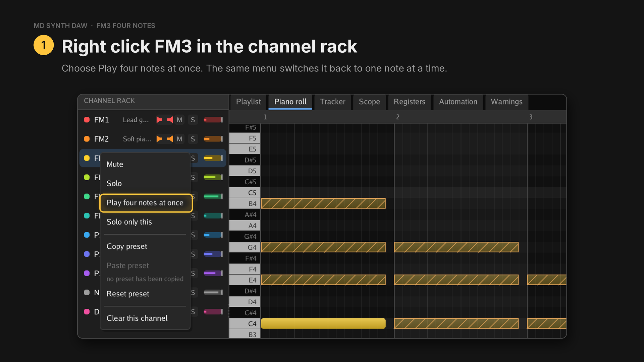Select the hatched G4 note in bar 2
Screen dimensions: 644x362
coord(456,247)
